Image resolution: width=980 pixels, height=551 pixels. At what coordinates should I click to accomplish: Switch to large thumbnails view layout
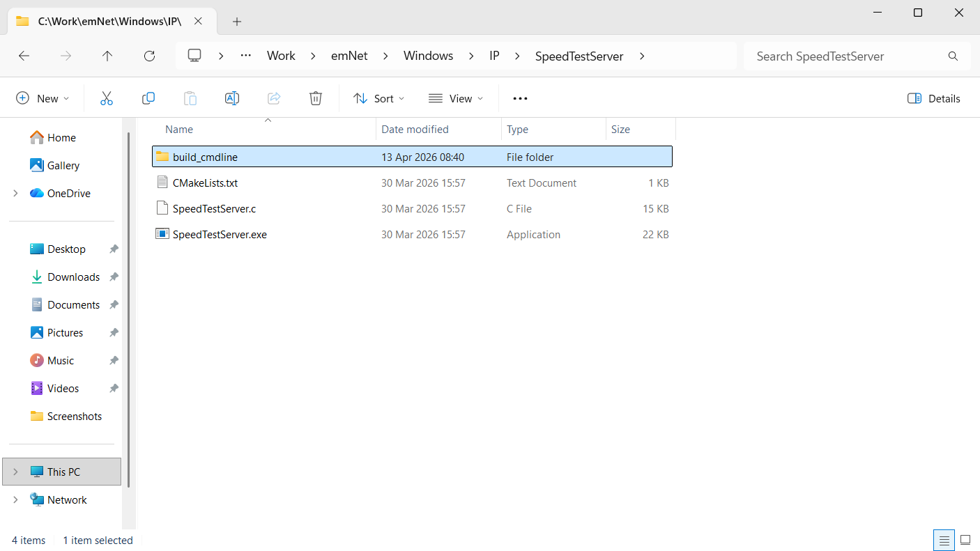965,540
